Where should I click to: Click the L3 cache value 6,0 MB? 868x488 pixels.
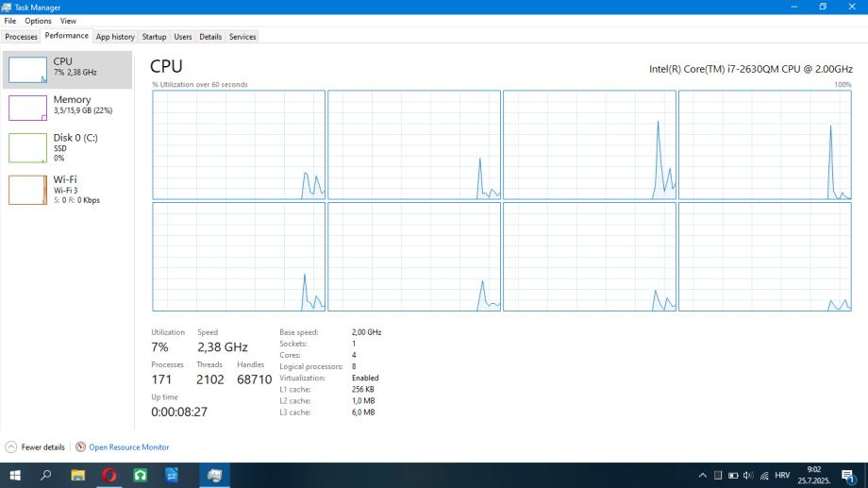coord(363,412)
